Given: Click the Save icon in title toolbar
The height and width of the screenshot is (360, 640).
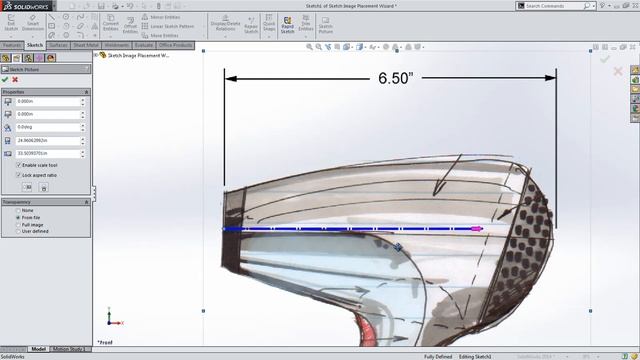Looking at the screenshot, I should pos(101,6).
